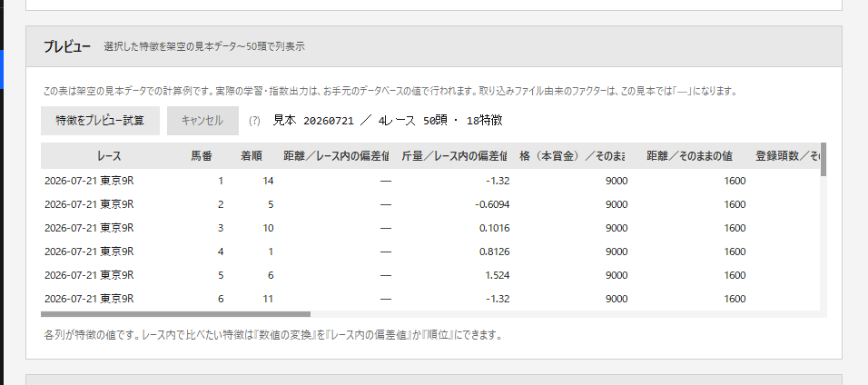Click the 距離 deviation dash in horse 3 row

(386, 228)
